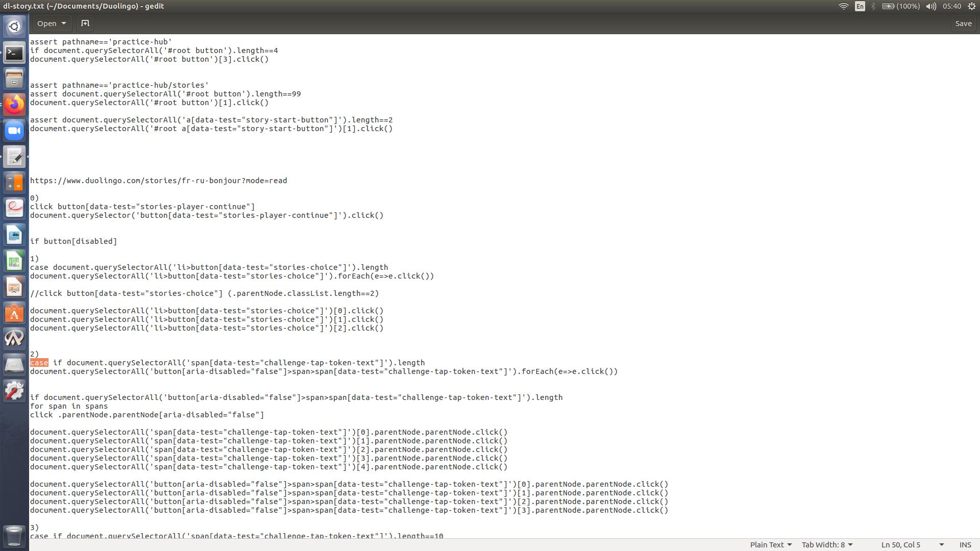The width and height of the screenshot is (980, 551).
Task: Toggle the INS insert mode indicator
Action: 965,545
